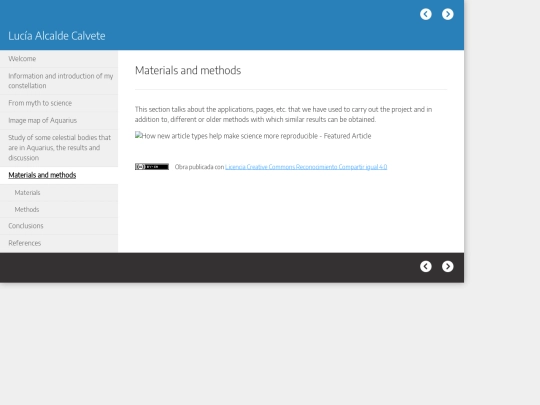The image size is (540, 405).
Task: Click the 'This section talks about' paragraph
Action: 283,114
